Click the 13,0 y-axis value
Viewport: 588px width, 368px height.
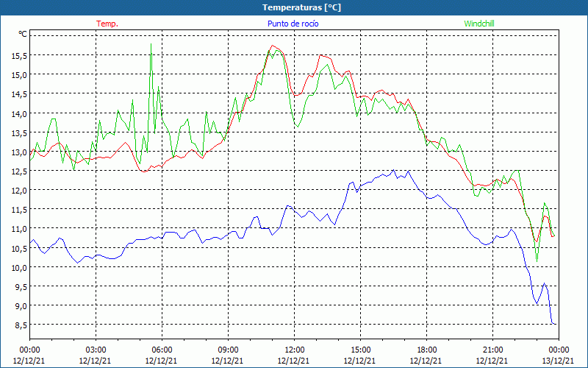[19, 152]
